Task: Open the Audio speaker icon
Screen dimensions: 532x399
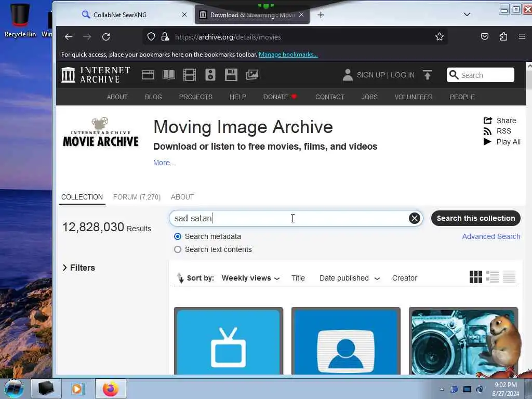Action: pyautogui.click(x=210, y=75)
